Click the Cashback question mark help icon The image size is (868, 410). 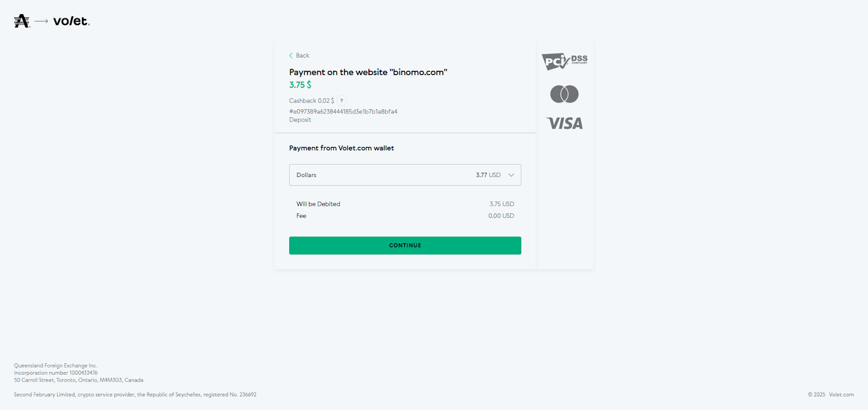click(341, 100)
